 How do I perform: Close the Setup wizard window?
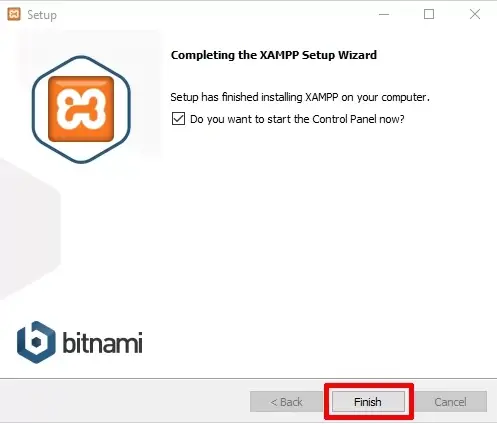tap(475, 14)
